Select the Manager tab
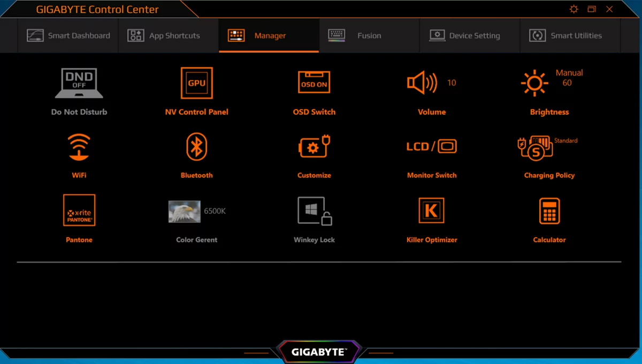Viewport: 642px width, 364px height. 269,36
